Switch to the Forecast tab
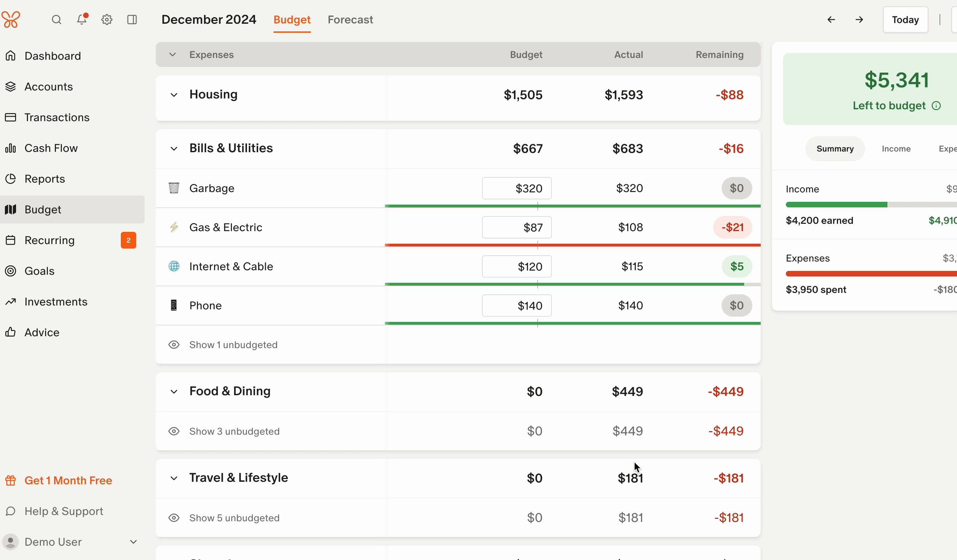Viewport: 957px width, 560px height. [x=350, y=20]
